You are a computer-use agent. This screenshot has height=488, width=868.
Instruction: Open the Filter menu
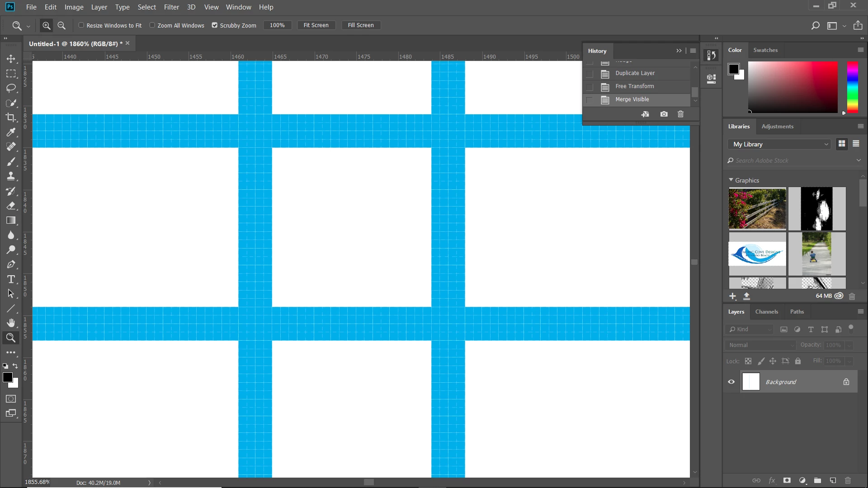click(x=171, y=7)
